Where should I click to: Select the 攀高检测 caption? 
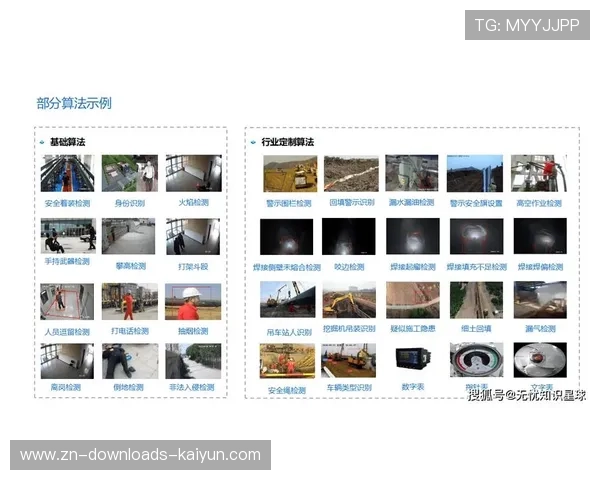131,266
